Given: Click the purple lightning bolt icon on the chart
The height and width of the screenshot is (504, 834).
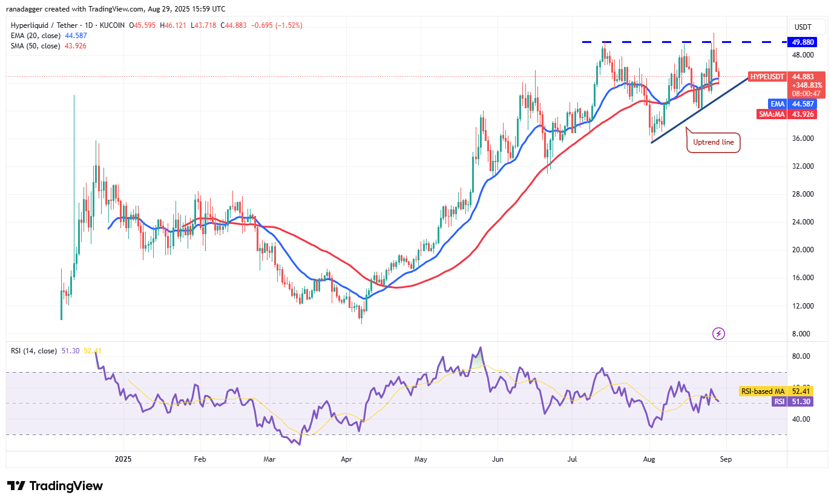Looking at the screenshot, I should point(718,333).
